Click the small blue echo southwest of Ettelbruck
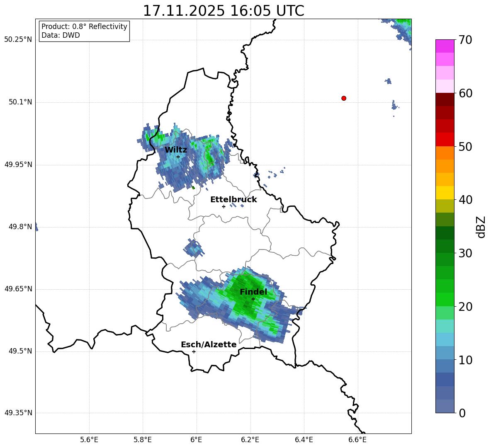This screenshot has height=448, width=491. 194,248
